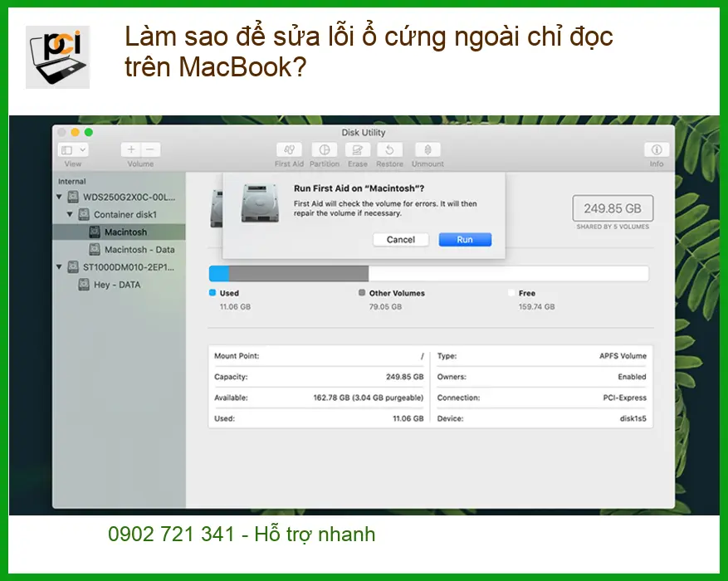Click the hard drive icon in the dialog

pos(260,203)
